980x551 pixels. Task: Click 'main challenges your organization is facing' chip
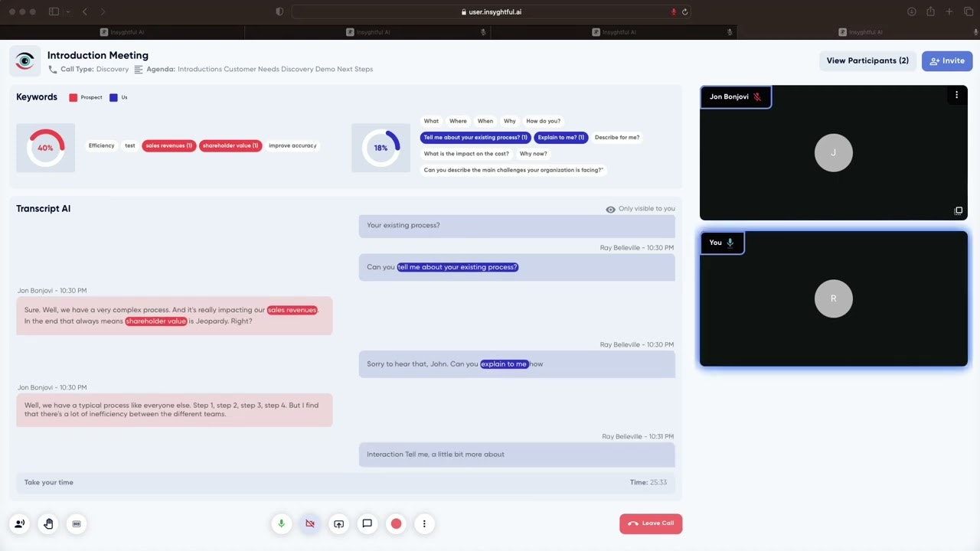click(x=514, y=170)
